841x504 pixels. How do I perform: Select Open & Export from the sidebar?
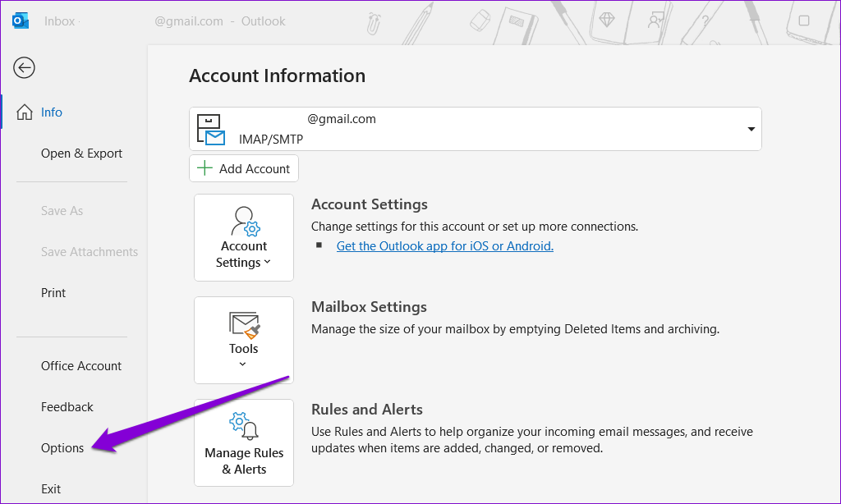[81, 153]
